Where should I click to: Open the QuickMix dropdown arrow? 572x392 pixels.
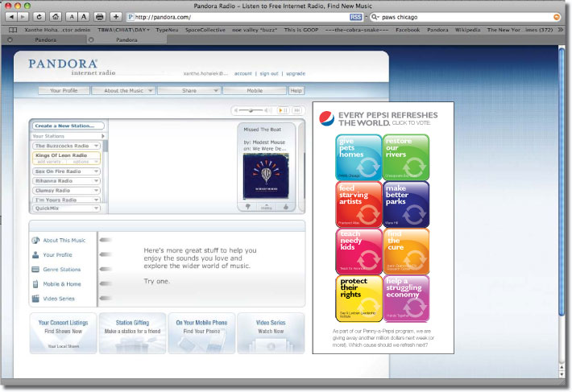tap(97, 208)
